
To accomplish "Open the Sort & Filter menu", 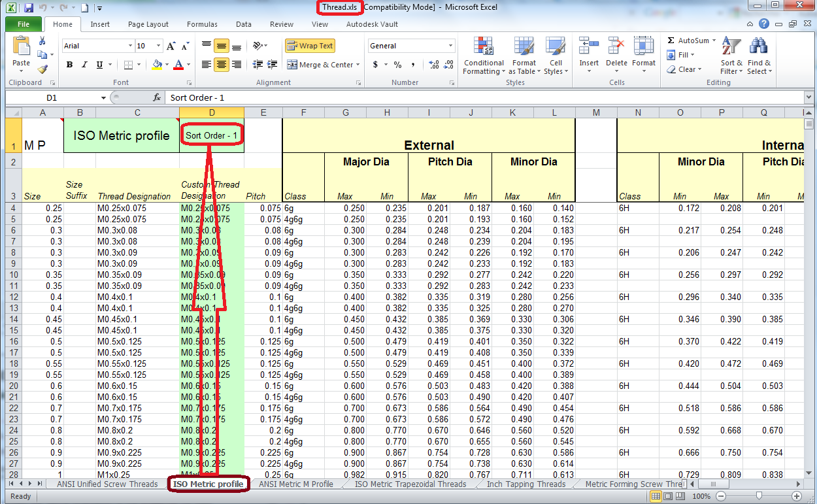I will click(731, 56).
